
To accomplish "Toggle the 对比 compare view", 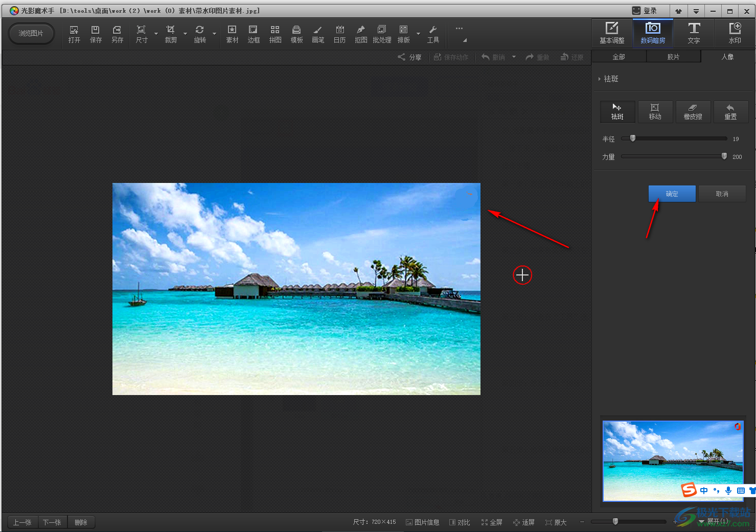I will pyautogui.click(x=460, y=522).
